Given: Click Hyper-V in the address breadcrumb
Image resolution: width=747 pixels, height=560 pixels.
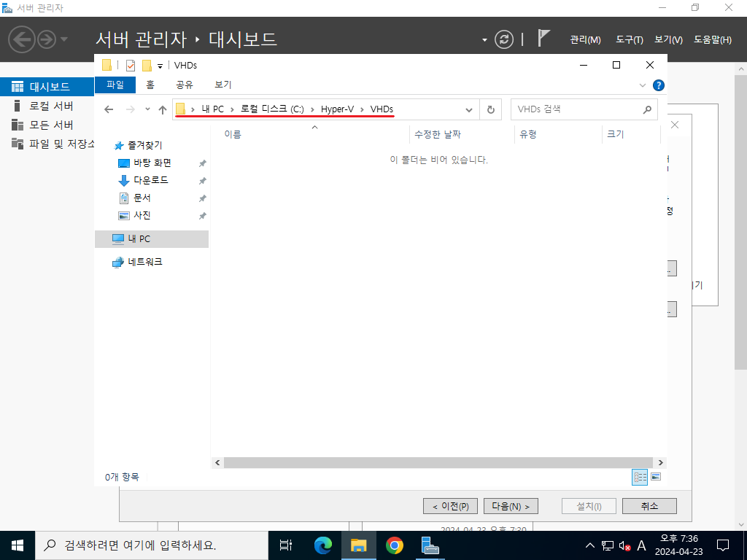Looking at the screenshot, I should (x=337, y=109).
